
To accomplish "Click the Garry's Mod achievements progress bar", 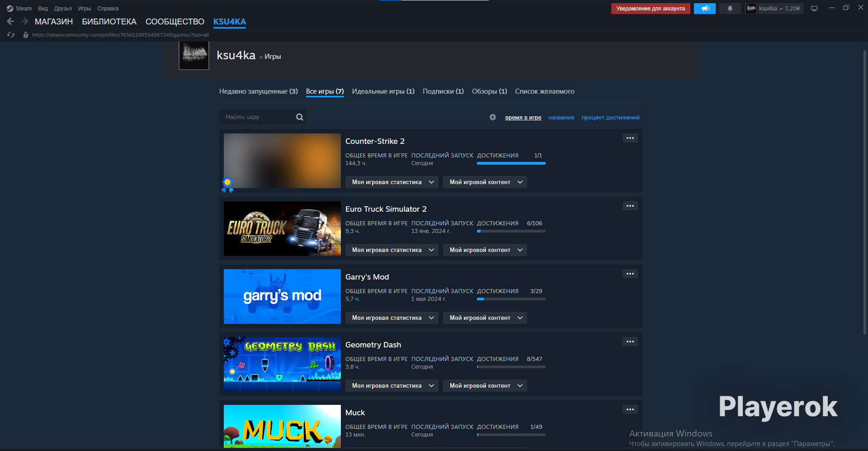I will pos(511,299).
